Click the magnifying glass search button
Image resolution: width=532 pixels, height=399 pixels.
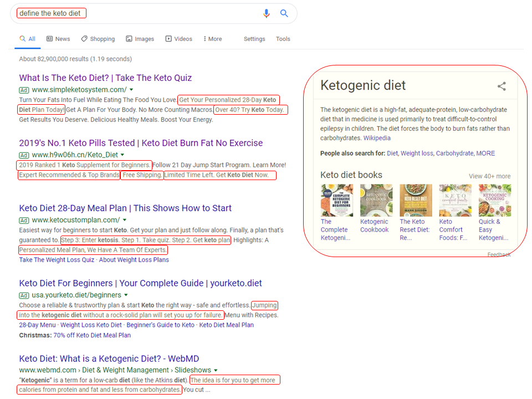pyautogui.click(x=284, y=13)
